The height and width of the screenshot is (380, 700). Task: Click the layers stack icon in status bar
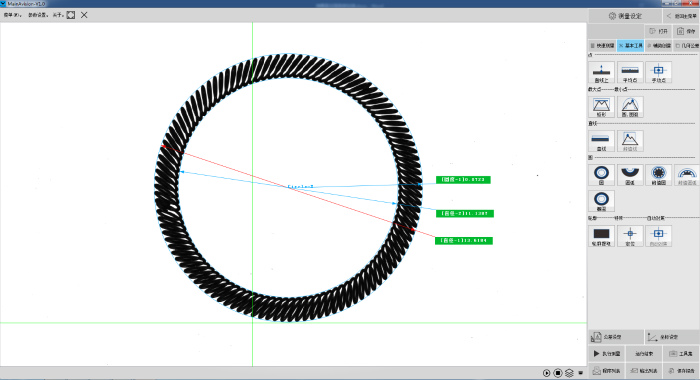click(569, 373)
